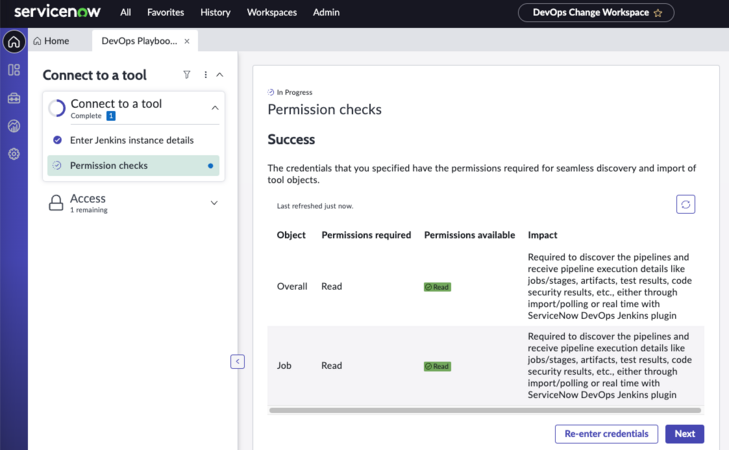Expand the Access section chevron

pos(214,203)
